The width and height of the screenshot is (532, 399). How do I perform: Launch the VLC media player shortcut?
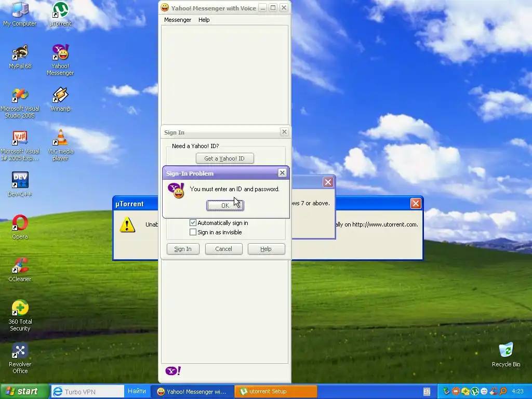[60, 145]
